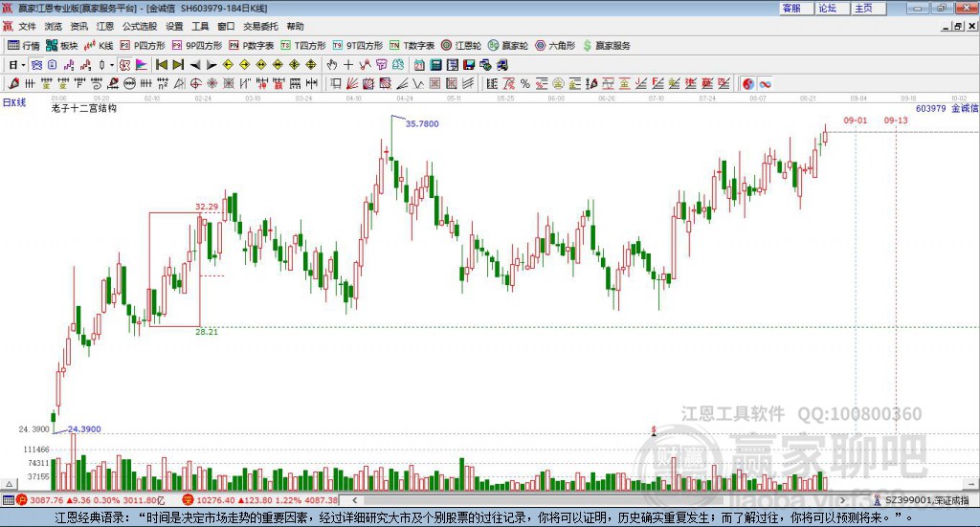Open the 浏览 menu
The image size is (980, 527).
pyautogui.click(x=54, y=26)
